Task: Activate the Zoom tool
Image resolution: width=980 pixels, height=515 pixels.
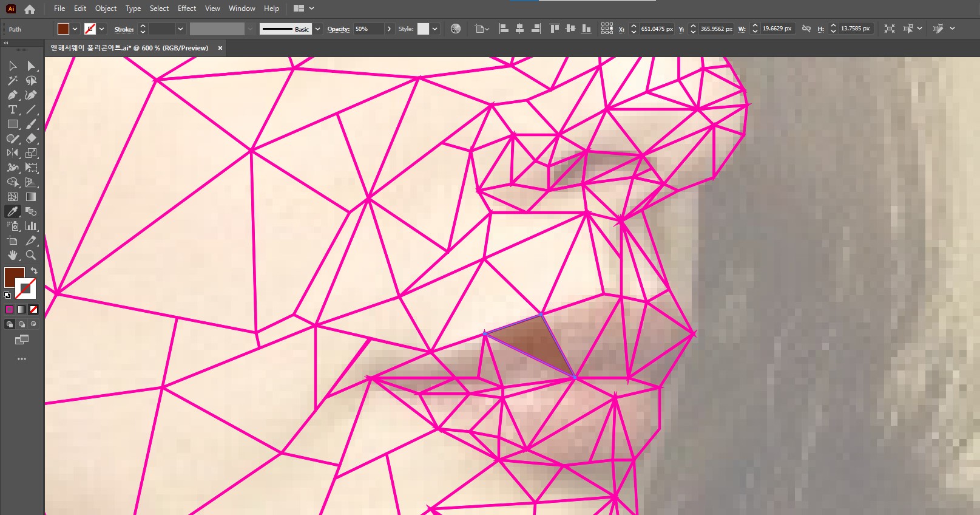Action: [x=31, y=255]
